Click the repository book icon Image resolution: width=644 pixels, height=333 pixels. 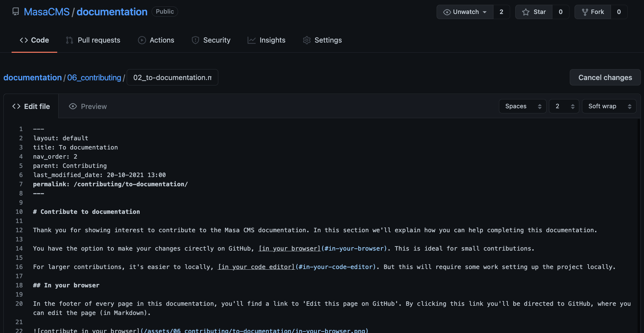pos(16,12)
